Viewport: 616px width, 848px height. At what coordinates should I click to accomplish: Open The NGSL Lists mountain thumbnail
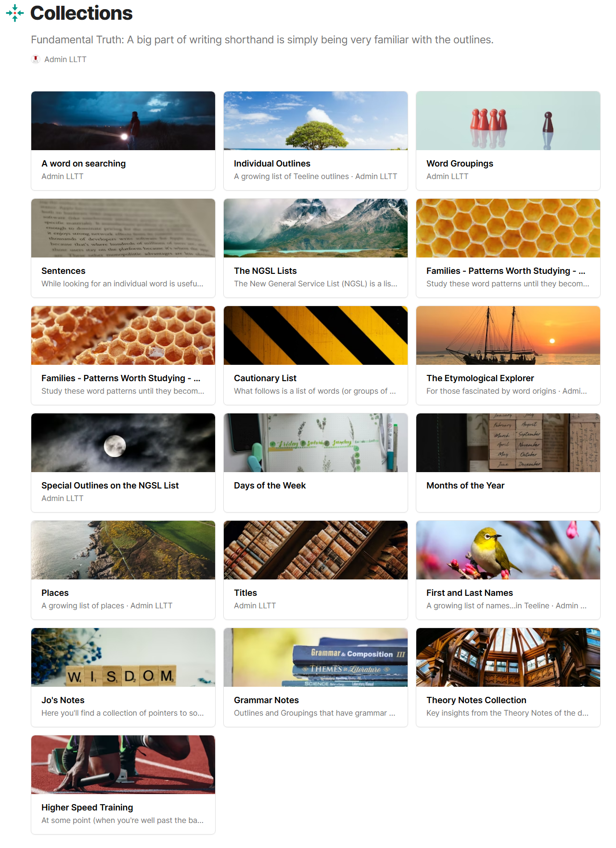tap(316, 228)
